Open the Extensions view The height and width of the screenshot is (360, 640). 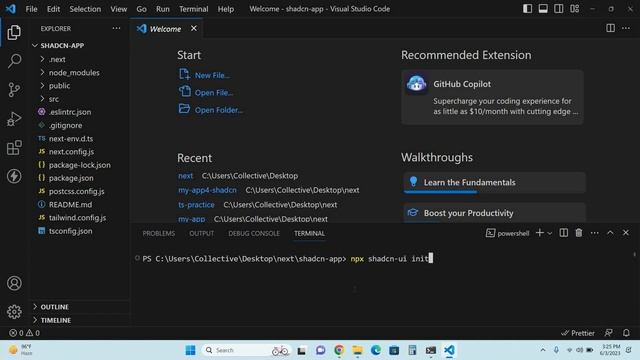(14, 147)
